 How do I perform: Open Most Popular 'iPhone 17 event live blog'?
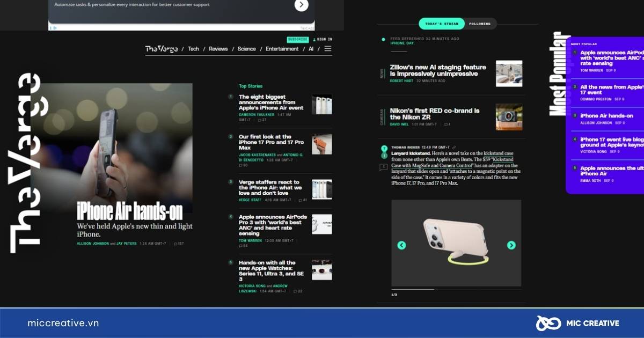pos(612,142)
